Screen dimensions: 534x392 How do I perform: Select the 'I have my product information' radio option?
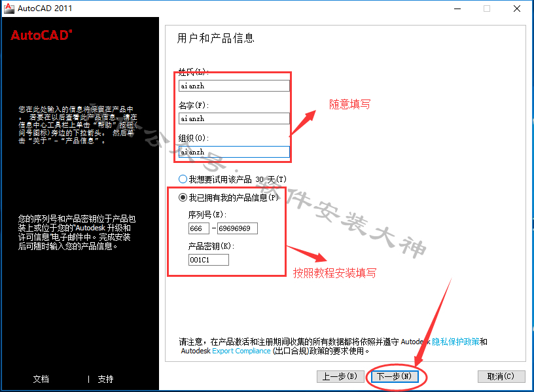coord(183,197)
